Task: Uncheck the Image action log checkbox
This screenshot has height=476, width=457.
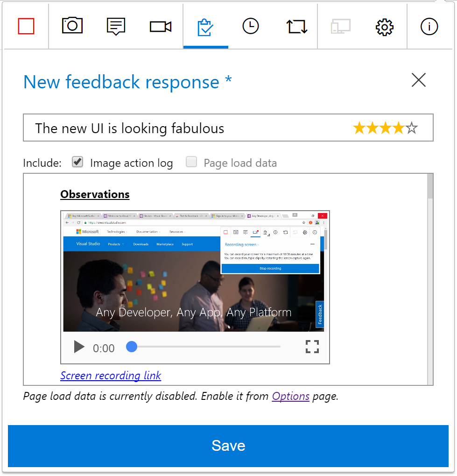Action: [x=77, y=162]
